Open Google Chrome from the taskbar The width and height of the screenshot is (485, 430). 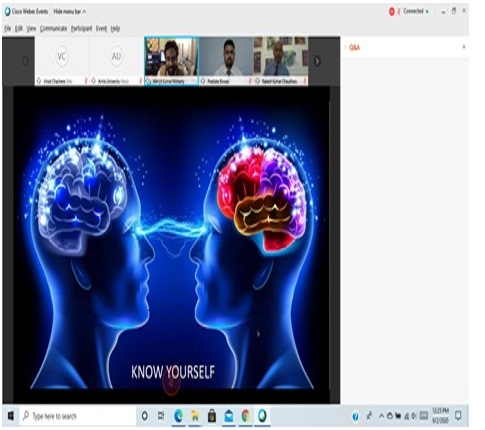(246, 416)
